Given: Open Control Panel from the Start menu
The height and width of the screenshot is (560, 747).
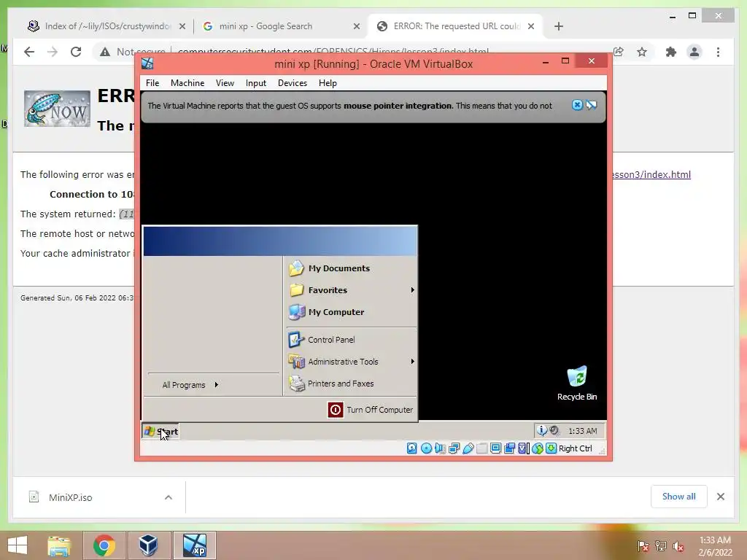Looking at the screenshot, I should 352,340.
